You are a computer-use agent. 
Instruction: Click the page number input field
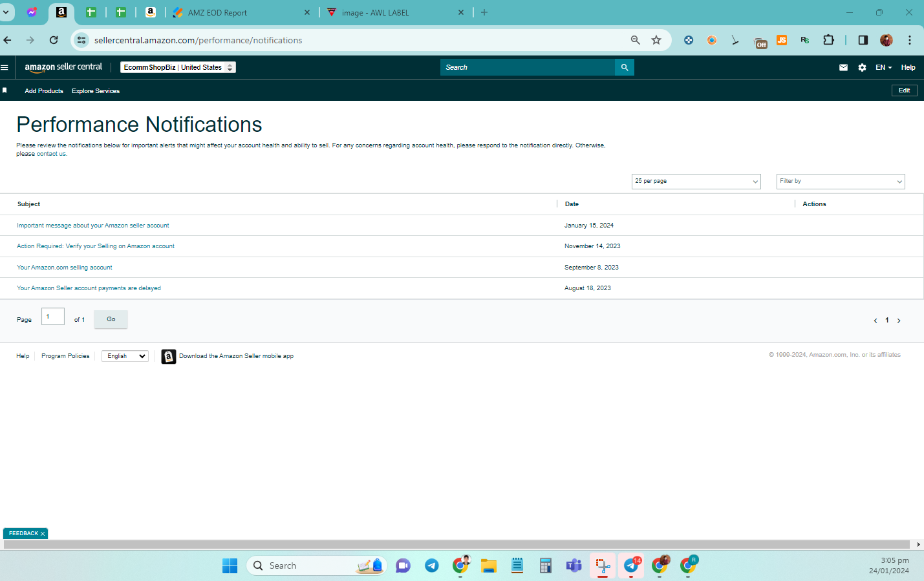pyautogui.click(x=53, y=317)
